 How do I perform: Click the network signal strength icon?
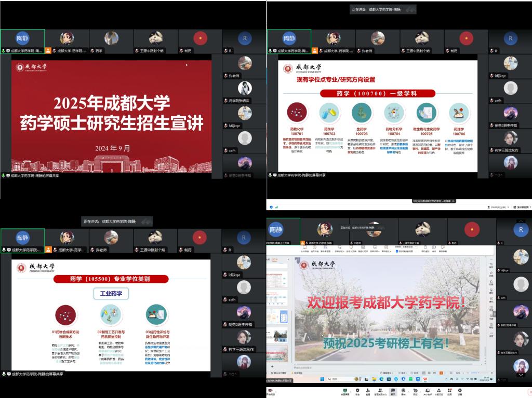pos(276,207)
